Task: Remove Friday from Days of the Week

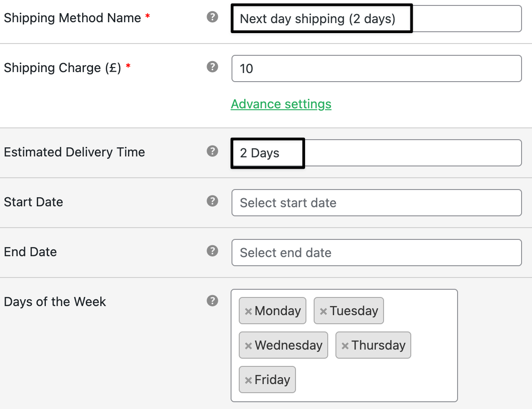Action: tap(248, 380)
